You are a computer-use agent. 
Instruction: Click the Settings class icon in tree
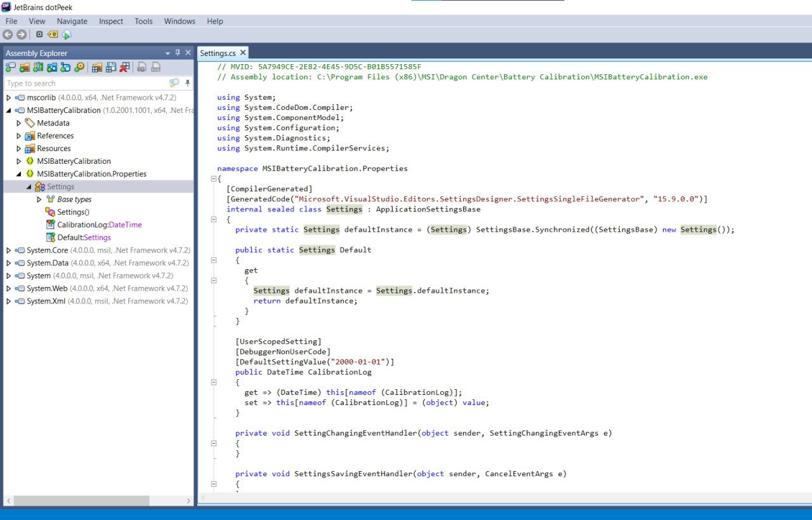click(39, 187)
